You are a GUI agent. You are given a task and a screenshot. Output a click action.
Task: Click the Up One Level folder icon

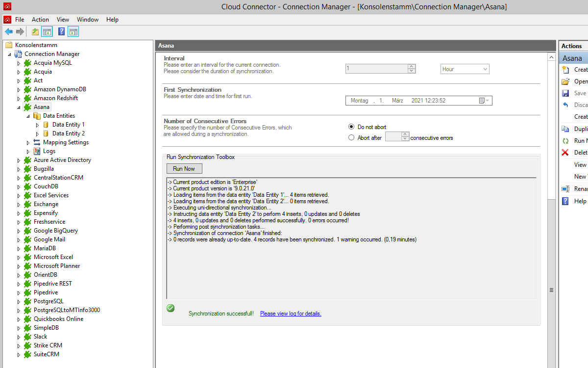35,32
